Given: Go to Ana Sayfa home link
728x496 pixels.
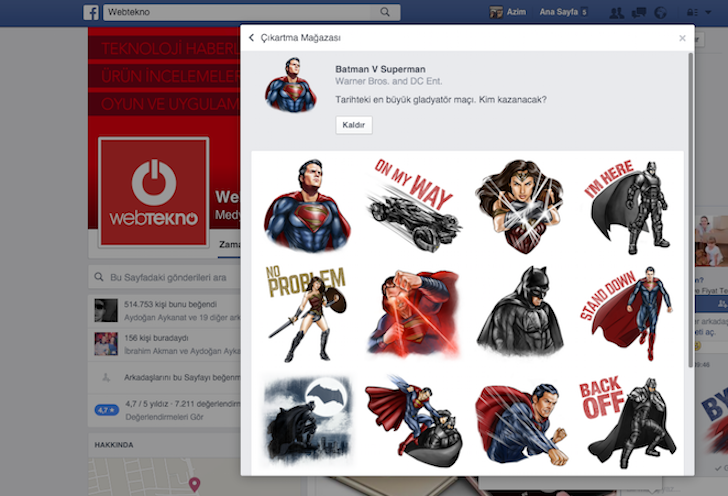Looking at the screenshot, I should pyautogui.click(x=559, y=12).
